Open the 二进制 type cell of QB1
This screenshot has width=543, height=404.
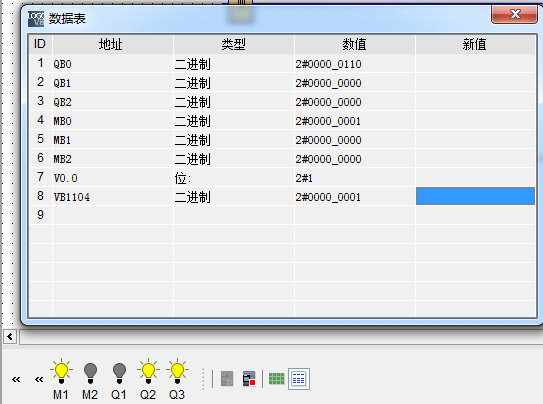click(234, 83)
